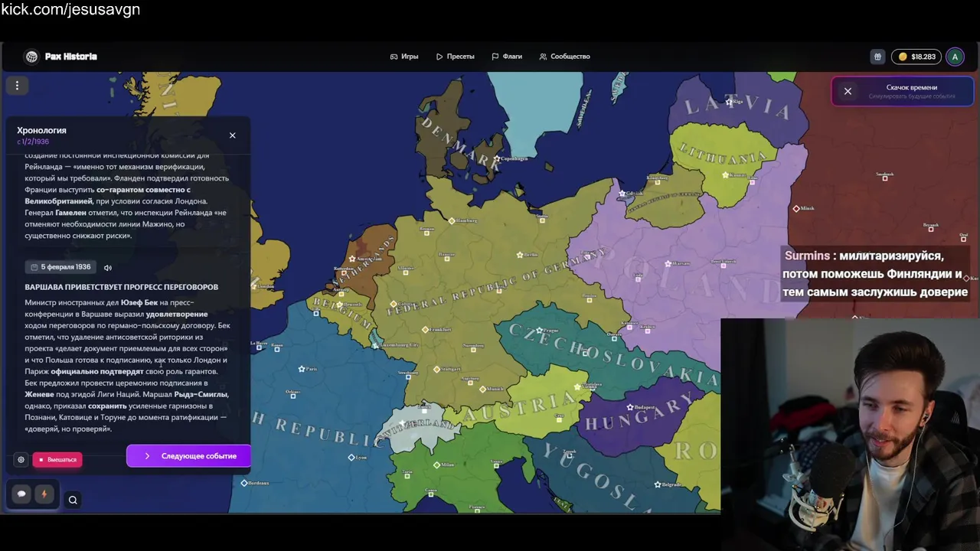The height and width of the screenshot is (551, 980).
Task: Select the Belgrade capital marker
Action: point(658,484)
